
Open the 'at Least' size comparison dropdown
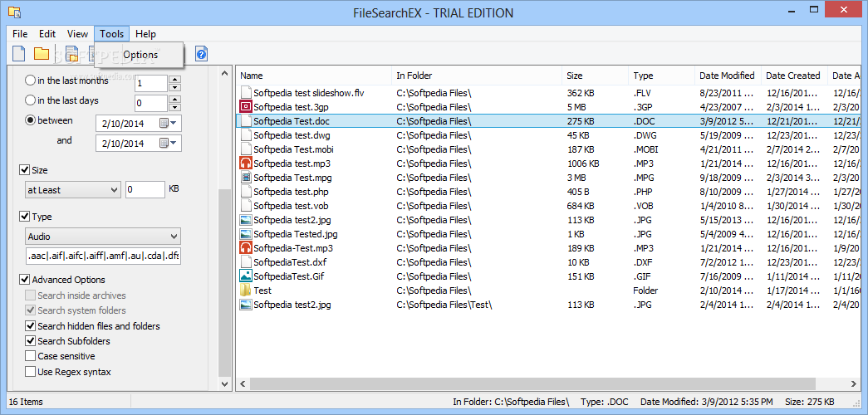[x=72, y=190]
